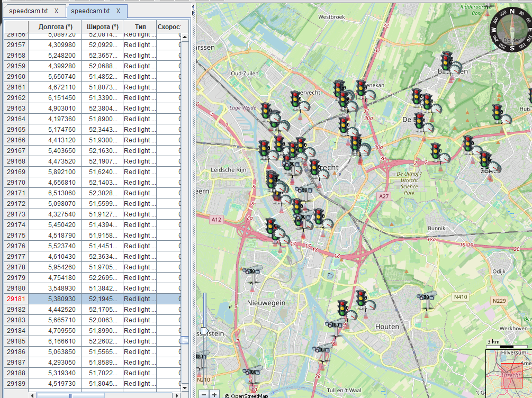Click longitude cell 5,954260
532x398 pixels.
pyautogui.click(x=55, y=267)
